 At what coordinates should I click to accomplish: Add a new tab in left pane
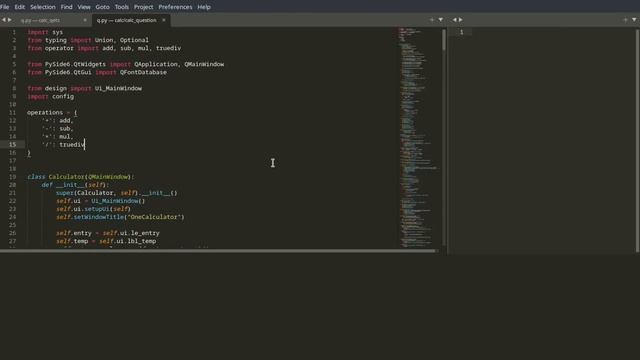coord(432,20)
